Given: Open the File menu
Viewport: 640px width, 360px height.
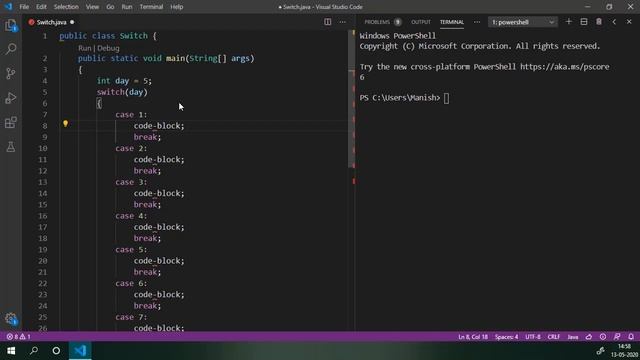Looking at the screenshot, I should pos(24,7).
